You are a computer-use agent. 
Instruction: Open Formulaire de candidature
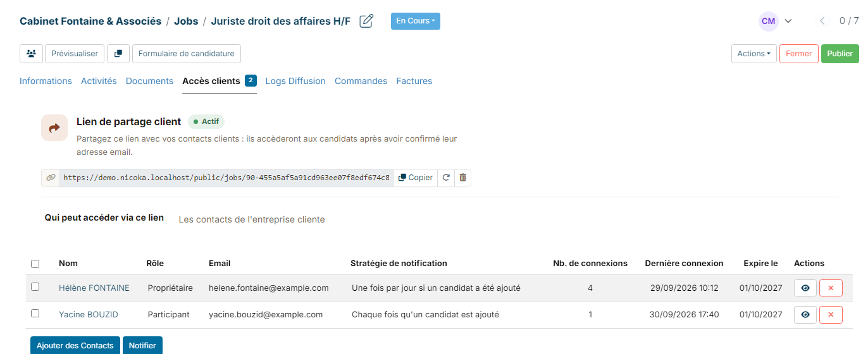point(187,54)
